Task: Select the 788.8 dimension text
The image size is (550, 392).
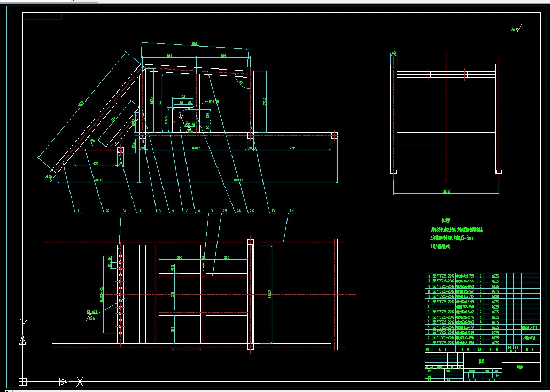Action: (98, 180)
